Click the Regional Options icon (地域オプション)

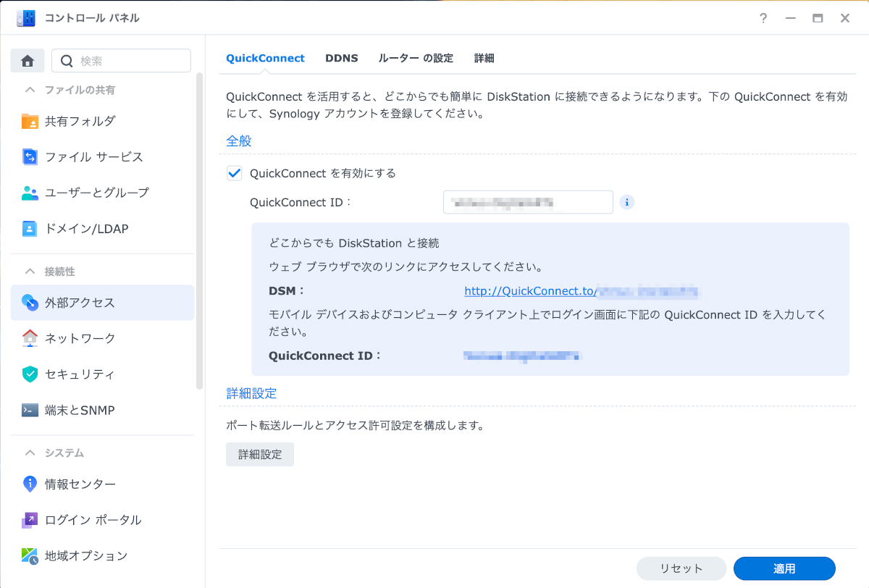(30, 556)
